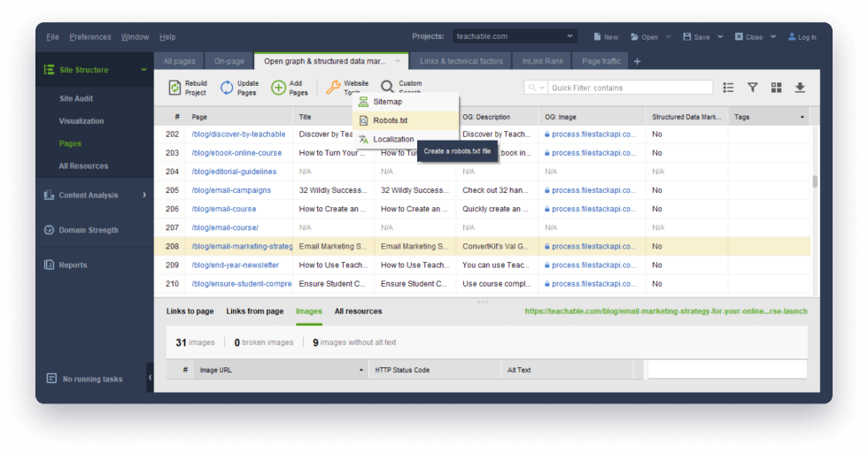
Task: Expand the Content Analysis chevron
Action: pyautogui.click(x=144, y=195)
